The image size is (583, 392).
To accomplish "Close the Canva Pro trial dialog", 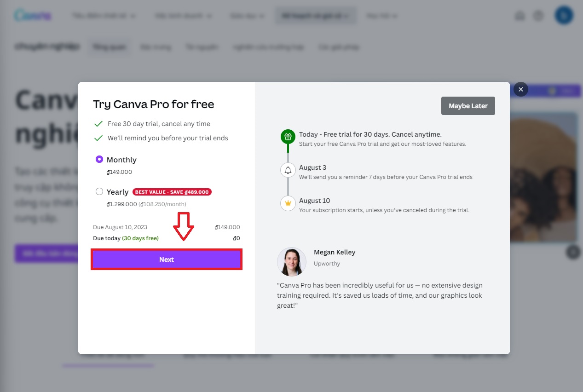I will [520, 90].
